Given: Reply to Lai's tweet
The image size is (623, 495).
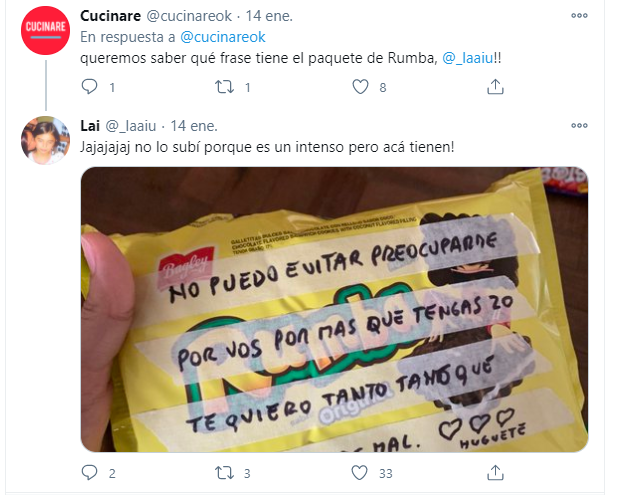Looking at the screenshot, I should (x=89, y=473).
